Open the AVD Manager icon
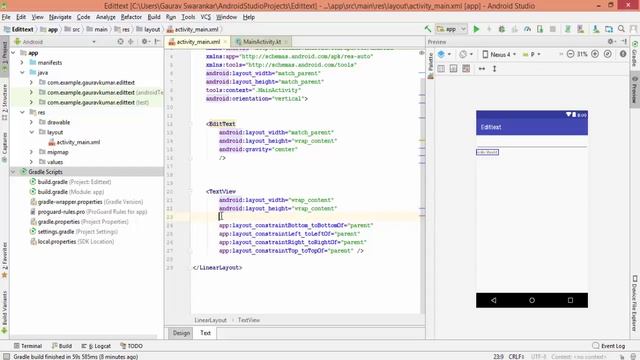Image resolution: width=640 pixels, height=360 pixels. pyautogui.click(x=580, y=29)
